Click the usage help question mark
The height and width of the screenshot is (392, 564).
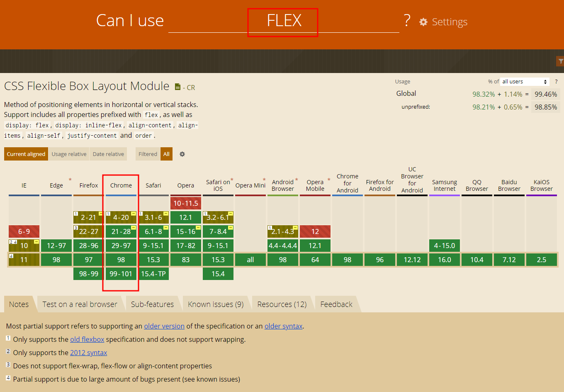556,81
